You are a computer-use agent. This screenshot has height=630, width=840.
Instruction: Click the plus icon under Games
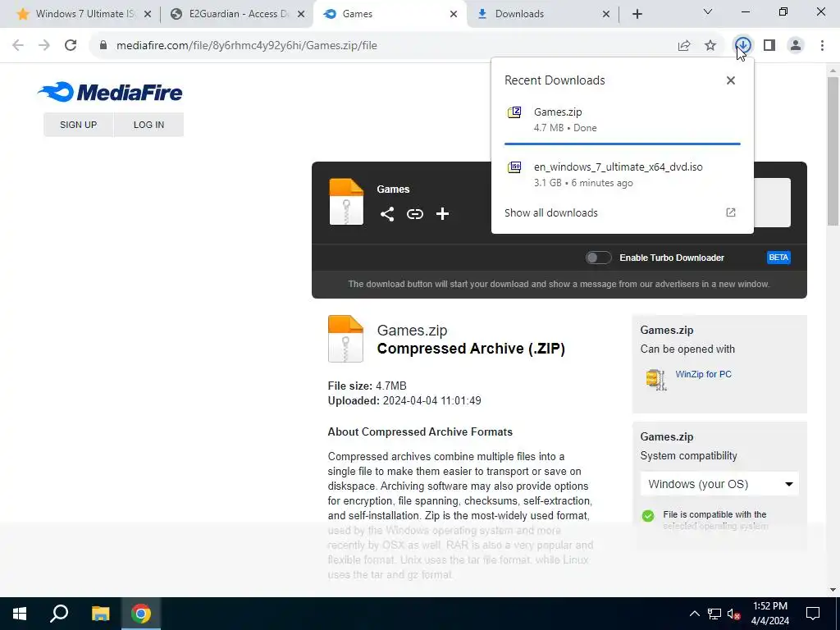coord(442,214)
